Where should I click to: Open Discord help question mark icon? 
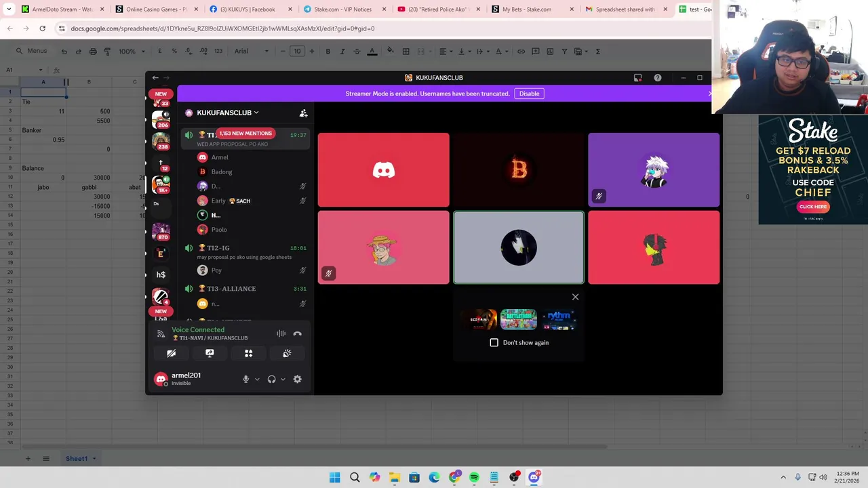[x=657, y=78]
